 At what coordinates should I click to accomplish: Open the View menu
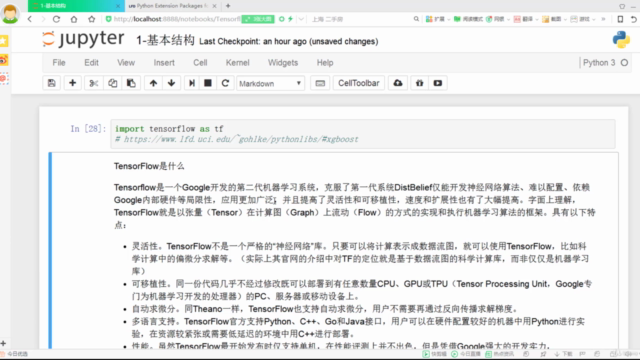[x=126, y=63]
